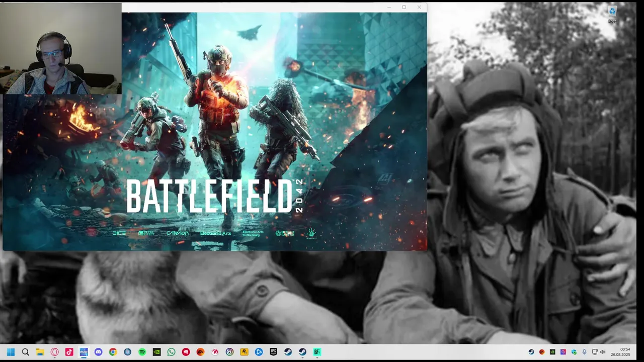Open Spotify from the taskbar
The height and width of the screenshot is (362, 644).
tap(142, 352)
